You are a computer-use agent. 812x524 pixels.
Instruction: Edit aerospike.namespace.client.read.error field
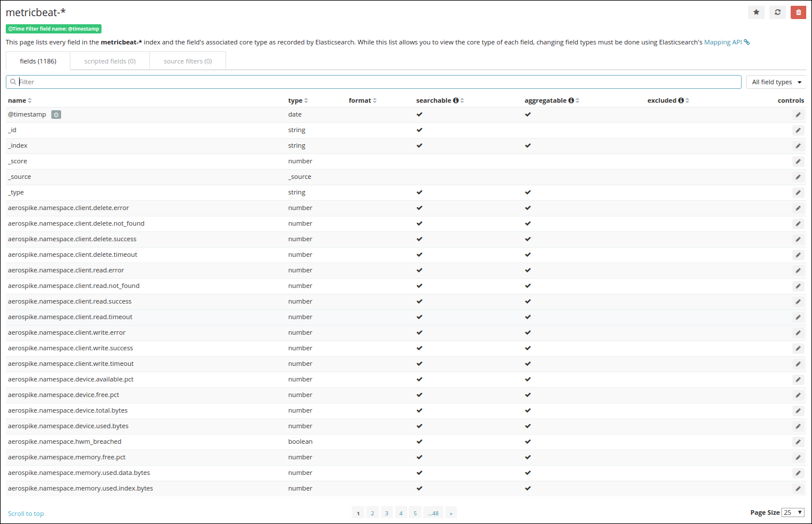click(798, 271)
